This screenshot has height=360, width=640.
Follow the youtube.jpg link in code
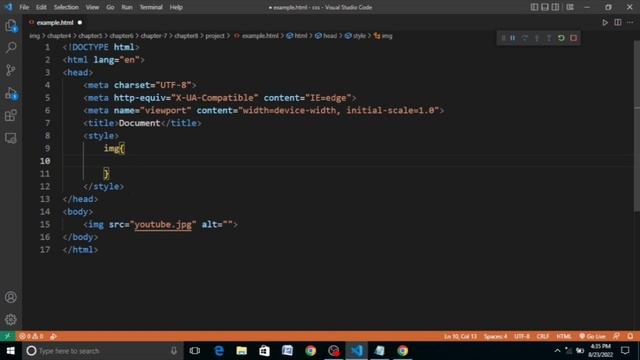coord(163,224)
